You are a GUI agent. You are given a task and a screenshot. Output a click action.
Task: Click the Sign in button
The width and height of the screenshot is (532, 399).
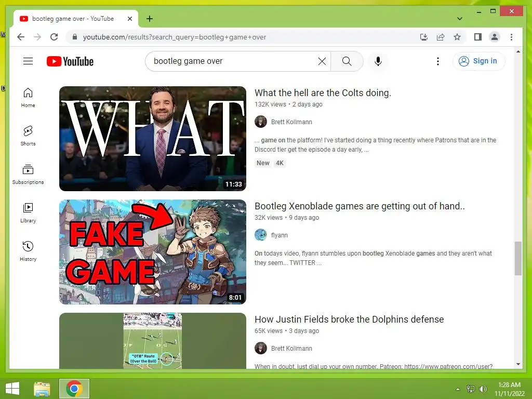click(x=478, y=61)
